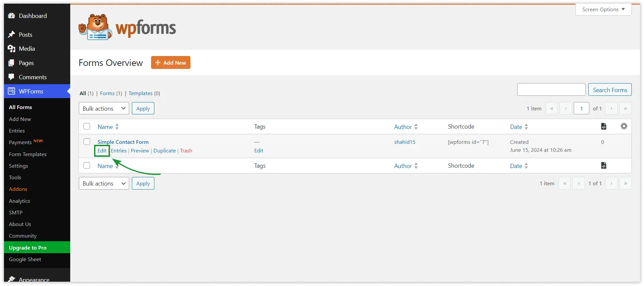The image size is (644, 286).
Task: Sort by Name arrows in header
Action: click(117, 127)
